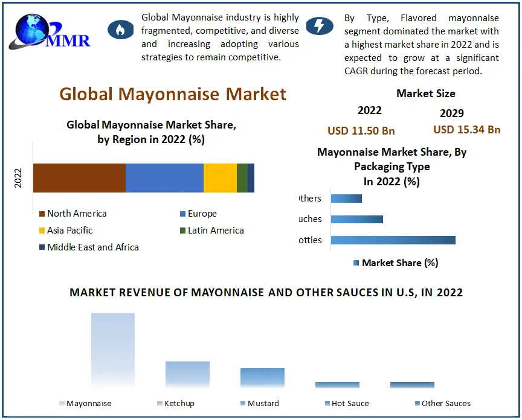Click the Others packaging bar
This screenshot has width=522, height=420.
coord(346,199)
